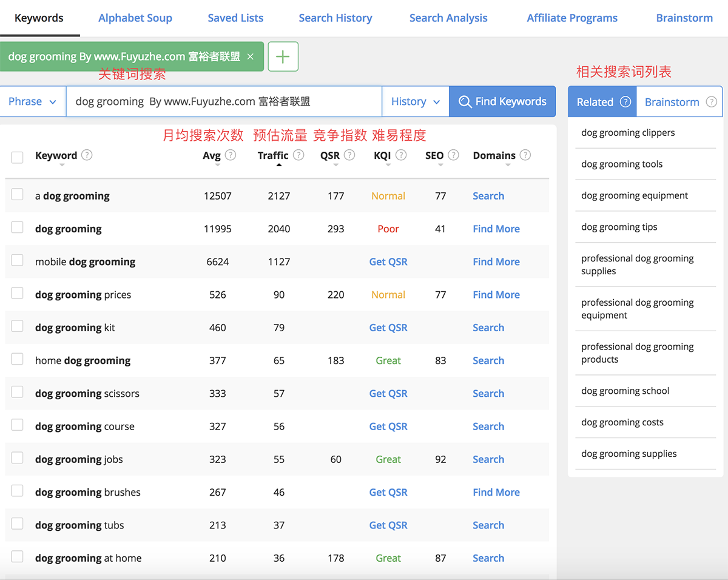The height and width of the screenshot is (580, 728).
Task: Open the Phrase dropdown
Action: tap(33, 101)
